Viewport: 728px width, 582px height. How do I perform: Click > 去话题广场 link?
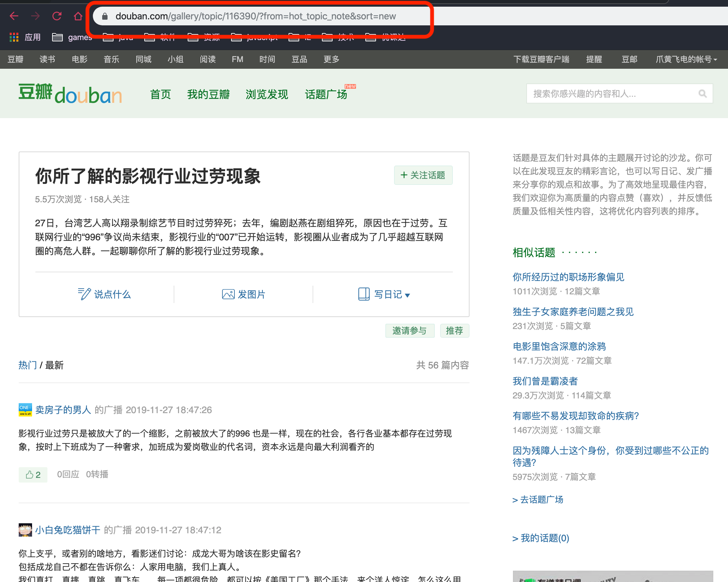tap(538, 499)
